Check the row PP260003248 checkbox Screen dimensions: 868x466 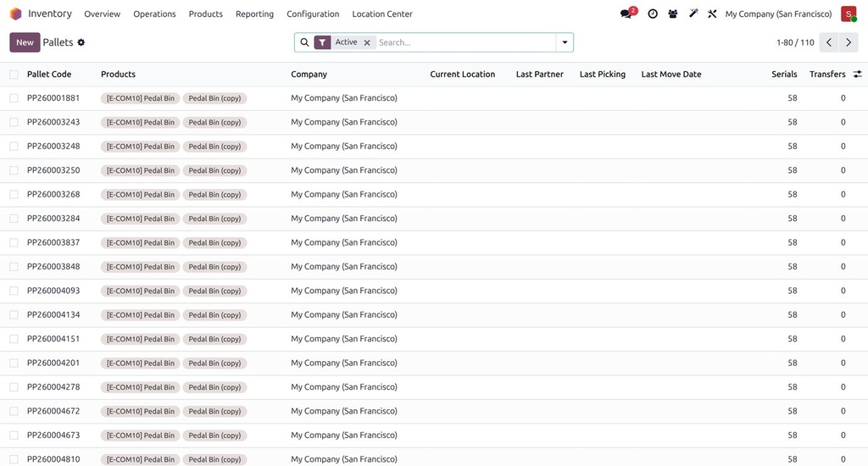pyautogui.click(x=14, y=146)
